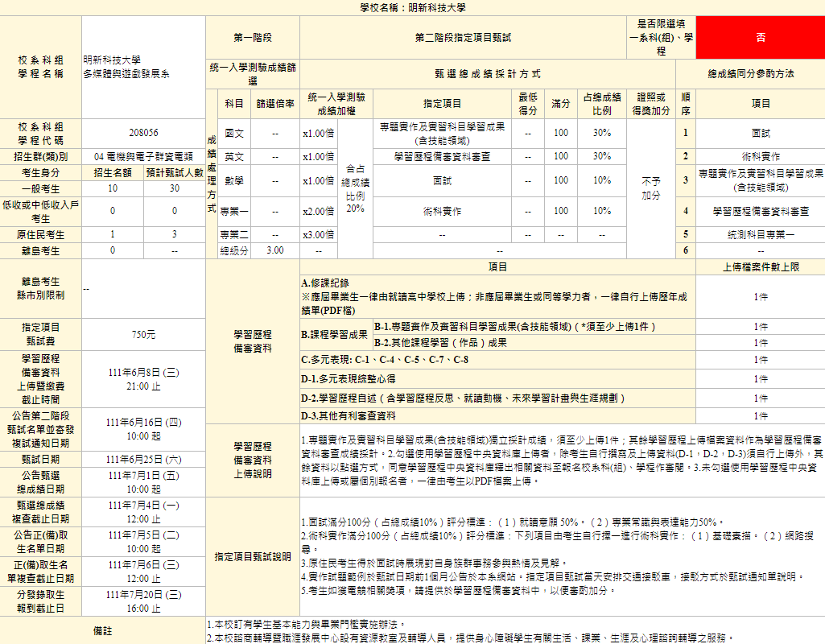Click the 第一階段 header
Screen dimensions: 825x644
pos(253,37)
